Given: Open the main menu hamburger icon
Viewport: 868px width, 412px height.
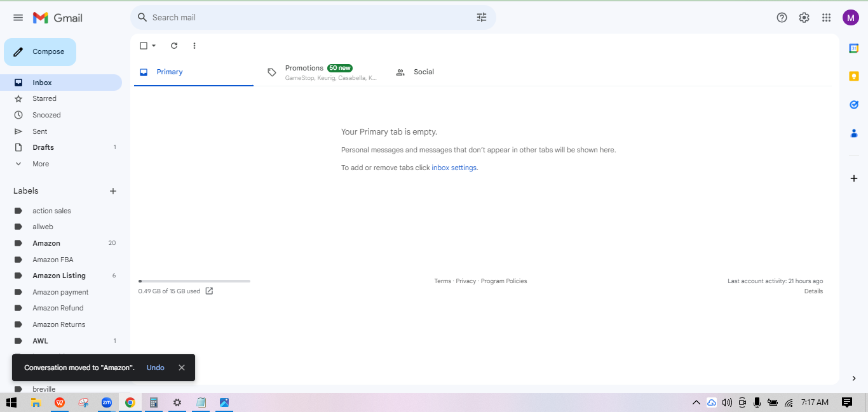Looking at the screenshot, I should (x=18, y=18).
